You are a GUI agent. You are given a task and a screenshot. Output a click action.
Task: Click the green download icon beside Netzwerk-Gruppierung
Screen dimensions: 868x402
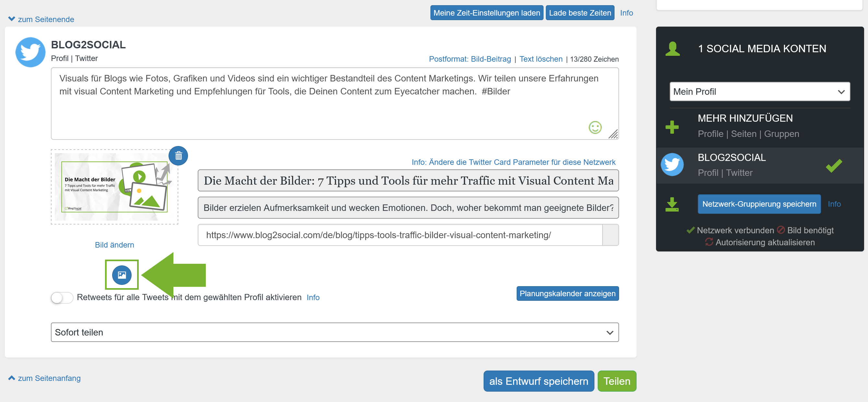coord(672,204)
